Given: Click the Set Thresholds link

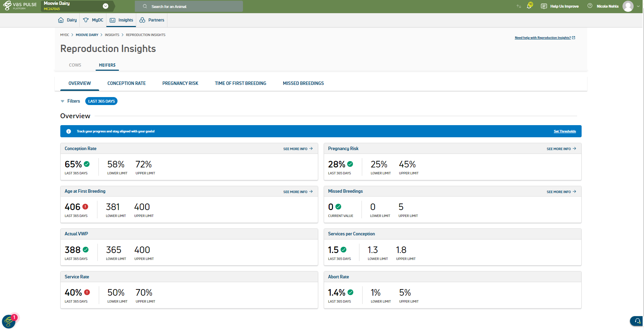Looking at the screenshot, I should [565, 131].
